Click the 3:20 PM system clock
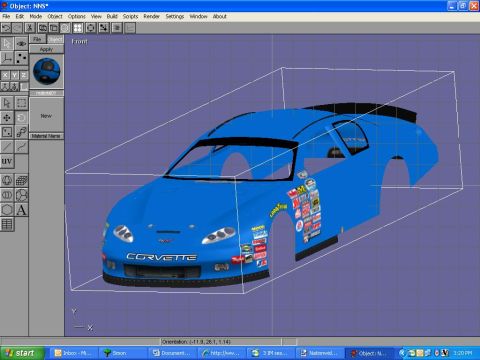The width and height of the screenshot is (480, 360). pyautogui.click(x=463, y=353)
